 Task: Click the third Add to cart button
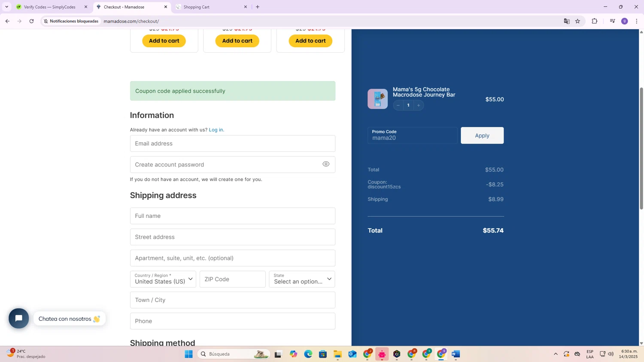[310, 41]
